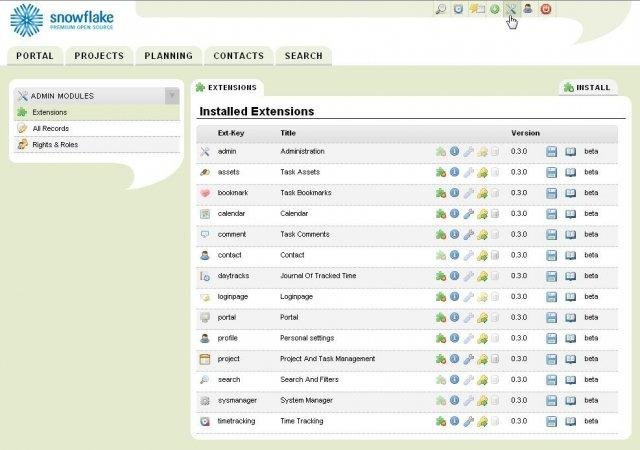Click the floppy disk icon for calendar extension

(551, 214)
